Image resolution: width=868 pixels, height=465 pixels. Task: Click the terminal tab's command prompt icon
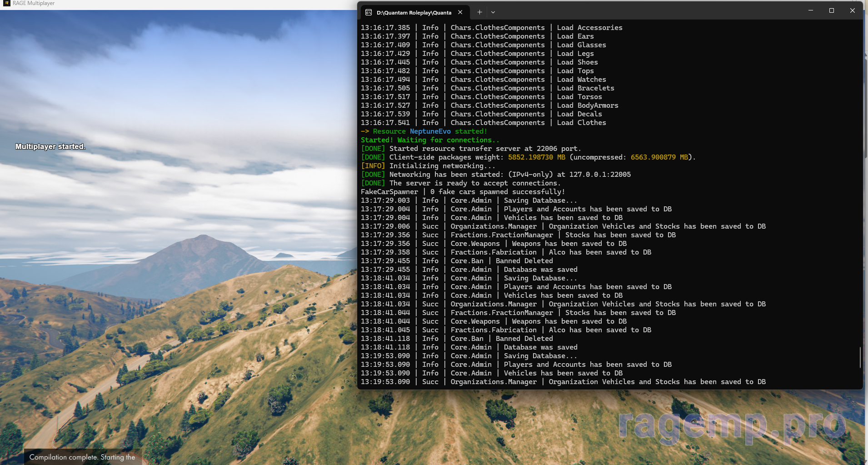tap(369, 13)
